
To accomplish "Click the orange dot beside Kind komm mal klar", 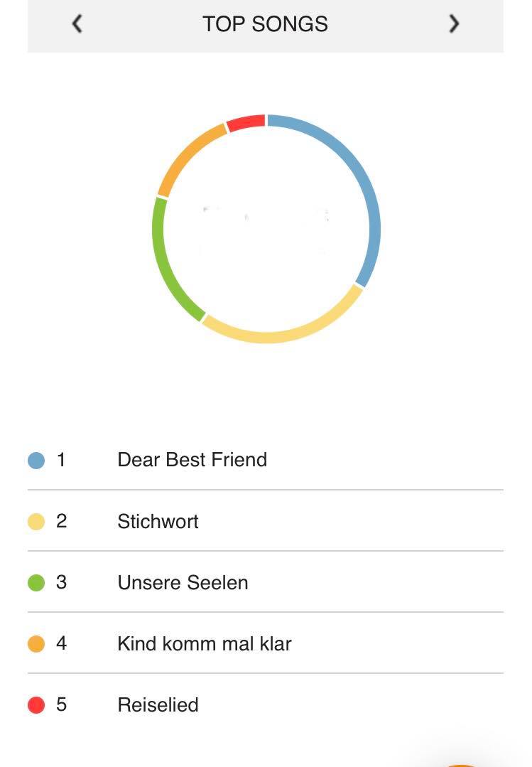I will coord(36,644).
